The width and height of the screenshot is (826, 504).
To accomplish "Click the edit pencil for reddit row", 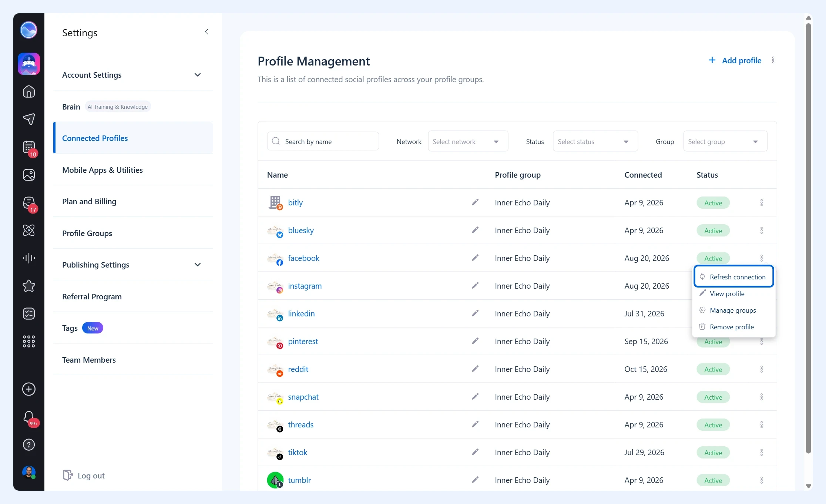I will [x=475, y=369].
